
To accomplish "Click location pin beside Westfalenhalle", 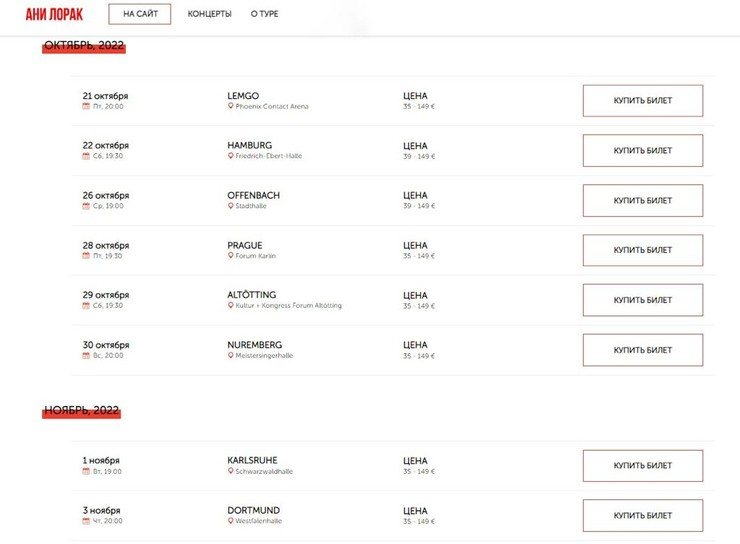I will (230, 521).
